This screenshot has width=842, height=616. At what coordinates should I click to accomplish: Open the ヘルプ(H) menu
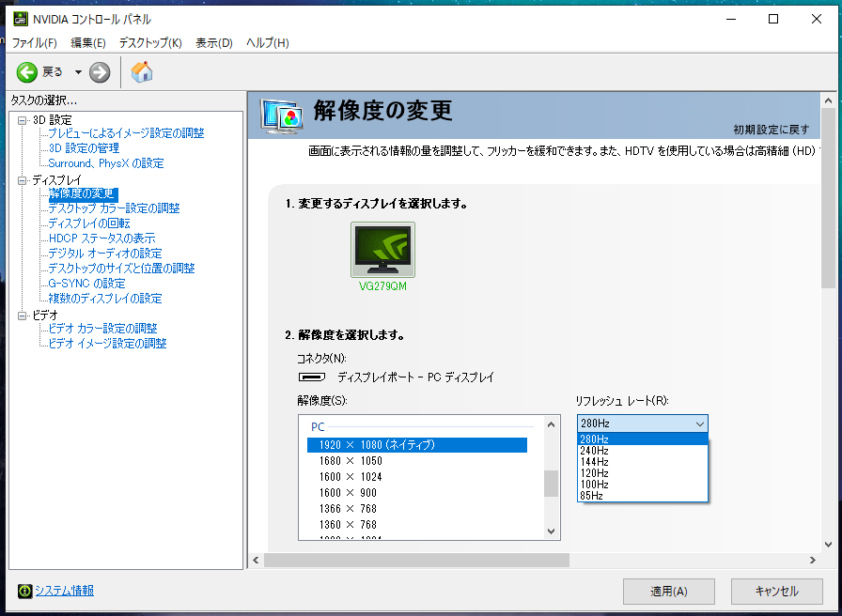268,43
